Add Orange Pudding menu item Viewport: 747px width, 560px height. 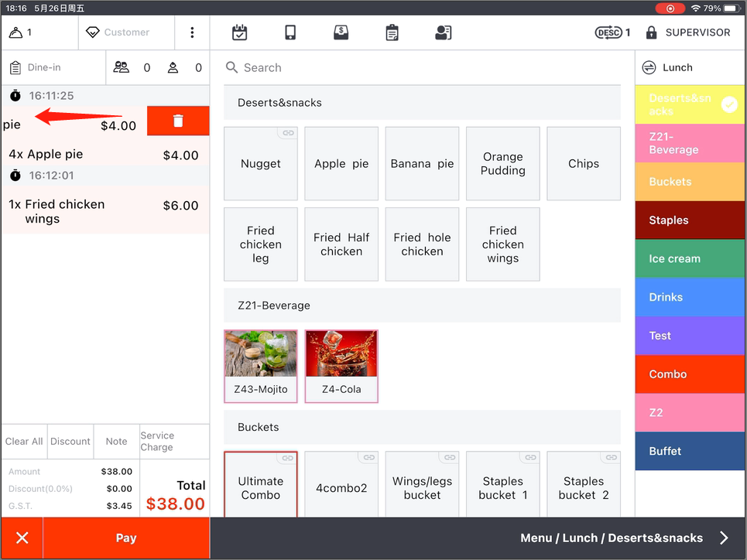click(503, 163)
